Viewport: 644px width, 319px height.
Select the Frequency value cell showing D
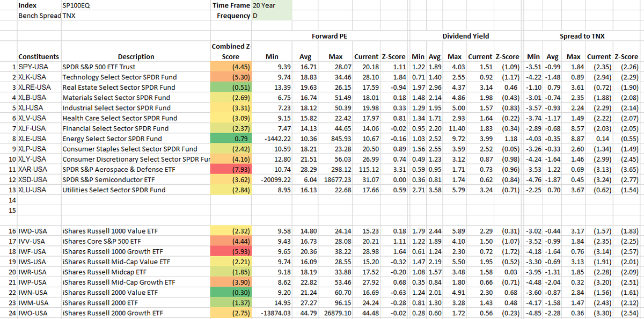point(272,16)
